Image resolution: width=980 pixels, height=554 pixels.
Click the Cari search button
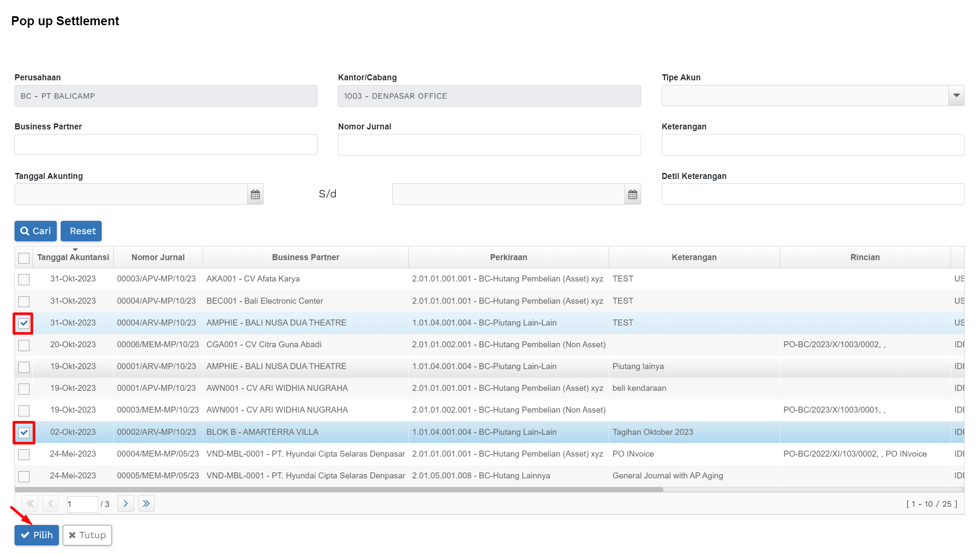[35, 231]
